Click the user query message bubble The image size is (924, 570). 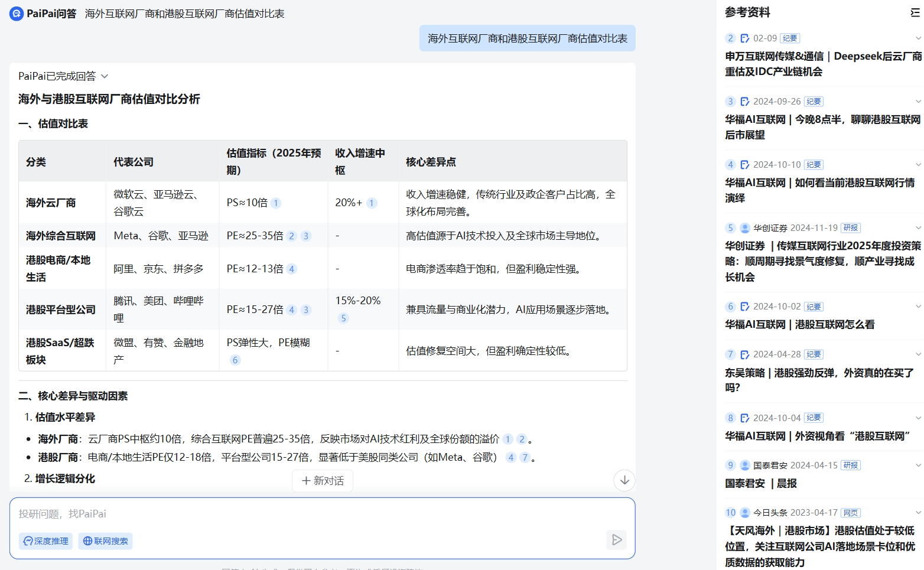point(527,38)
